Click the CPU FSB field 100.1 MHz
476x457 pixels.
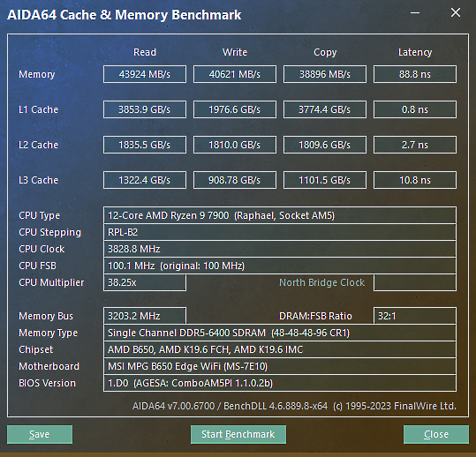(280, 266)
